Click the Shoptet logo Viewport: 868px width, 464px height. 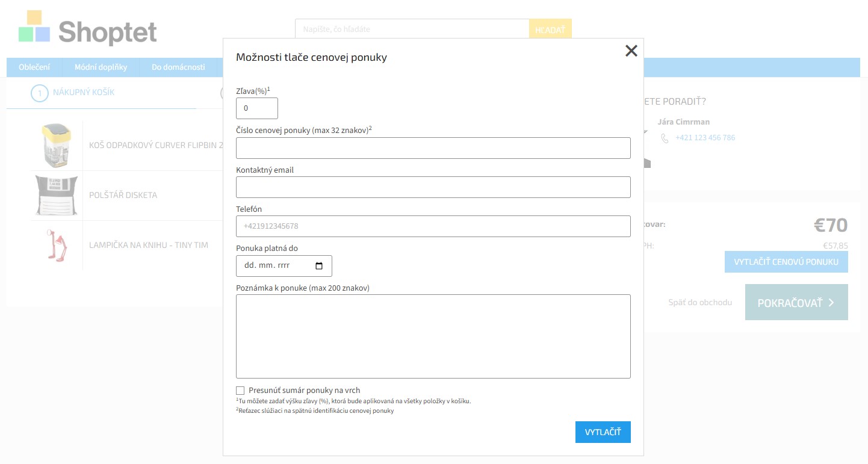click(x=88, y=28)
